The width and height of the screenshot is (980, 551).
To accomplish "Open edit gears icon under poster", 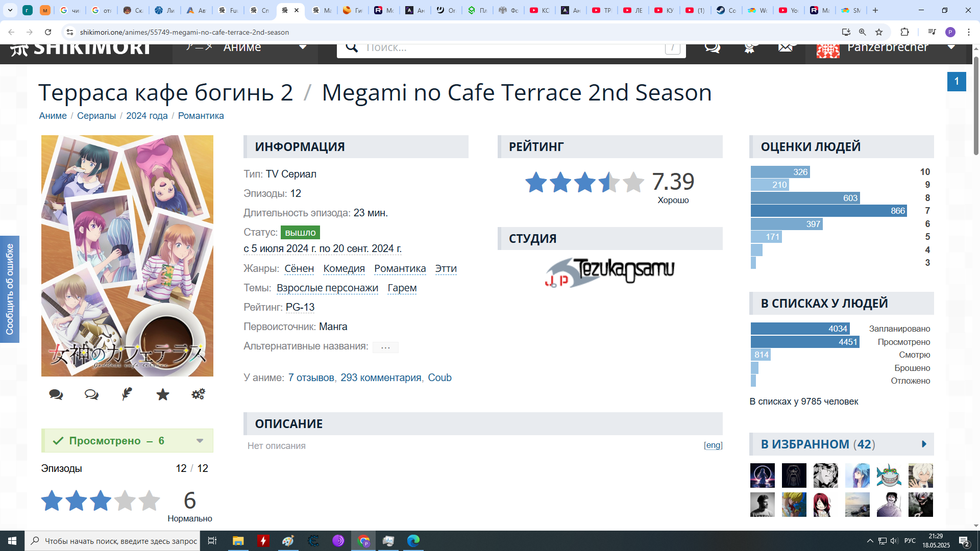I will tap(198, 394).
